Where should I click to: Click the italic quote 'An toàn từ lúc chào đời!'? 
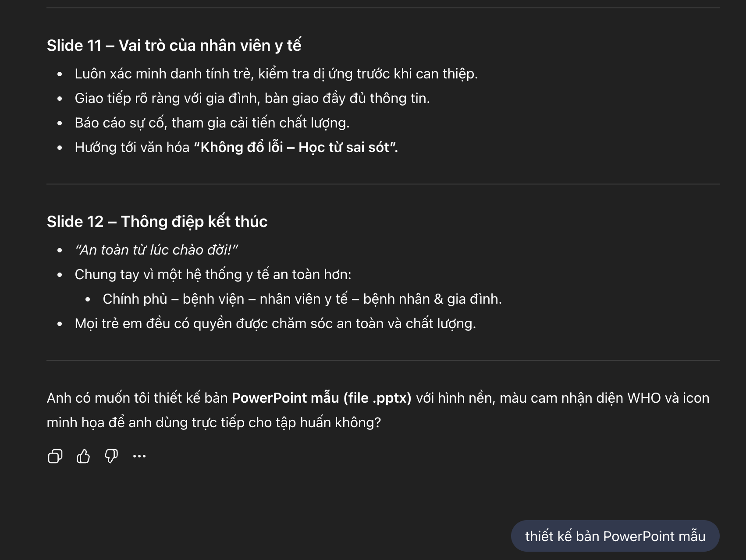[x=156, y=250]
